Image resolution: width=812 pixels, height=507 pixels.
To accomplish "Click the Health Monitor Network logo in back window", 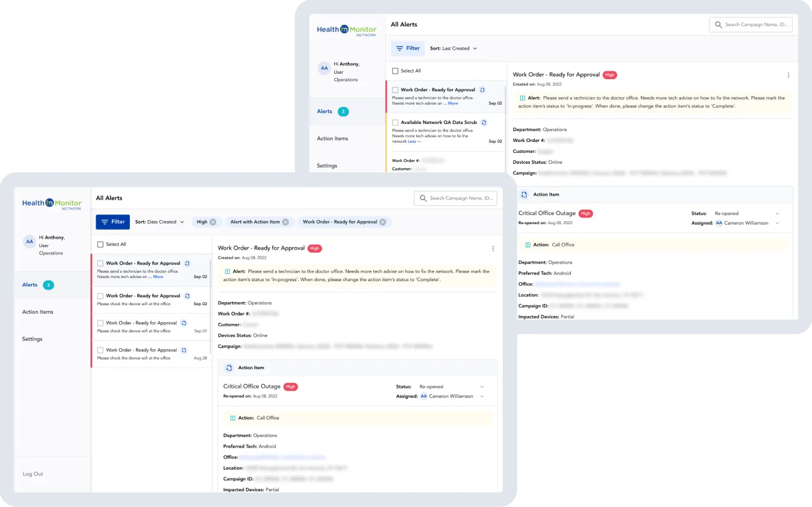I will coord(347,30).
